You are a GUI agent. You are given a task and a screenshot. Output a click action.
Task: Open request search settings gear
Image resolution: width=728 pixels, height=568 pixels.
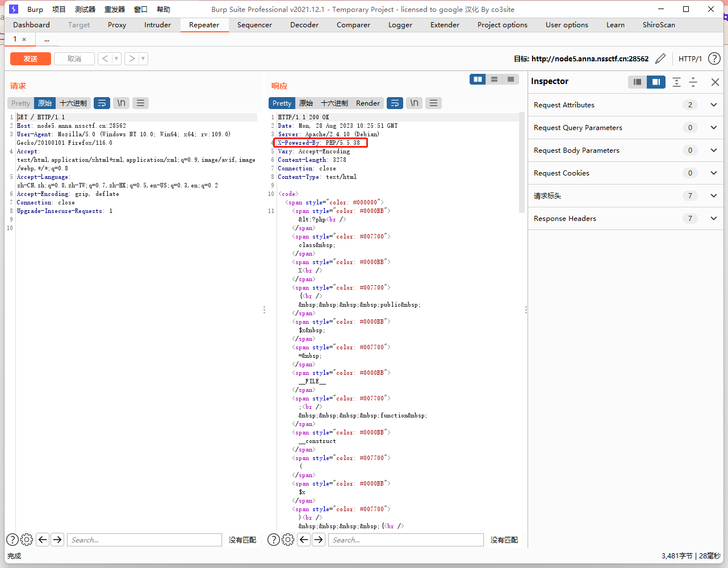27,540
